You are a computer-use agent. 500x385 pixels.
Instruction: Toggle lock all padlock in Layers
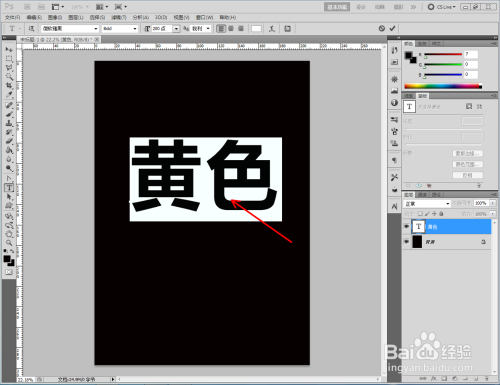coord(441,214)
